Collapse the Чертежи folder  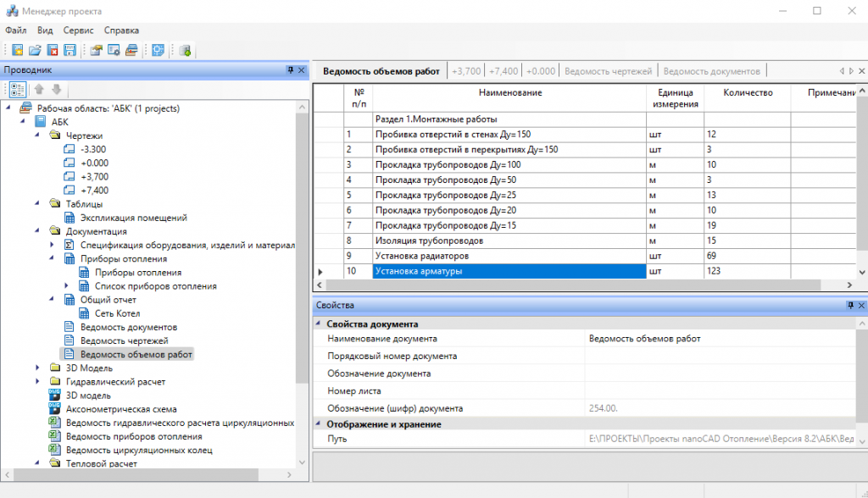click(x=37, y=135)
